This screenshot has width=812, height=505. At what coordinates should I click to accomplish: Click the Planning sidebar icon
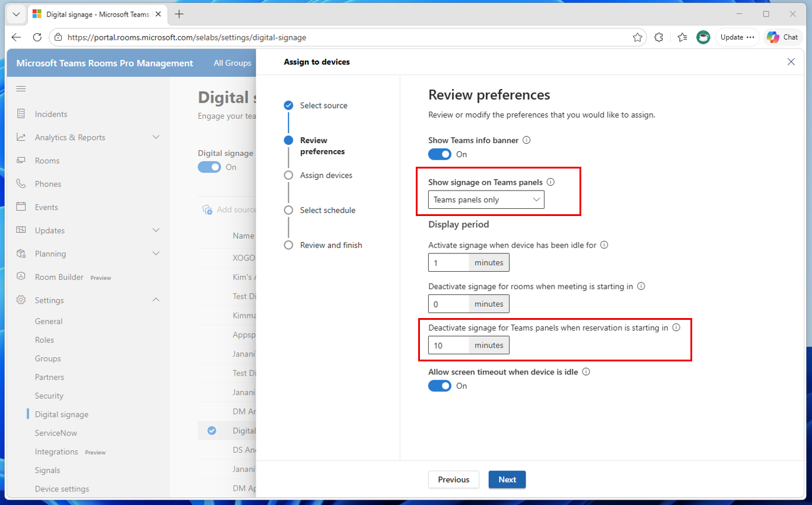click(21, 253)
